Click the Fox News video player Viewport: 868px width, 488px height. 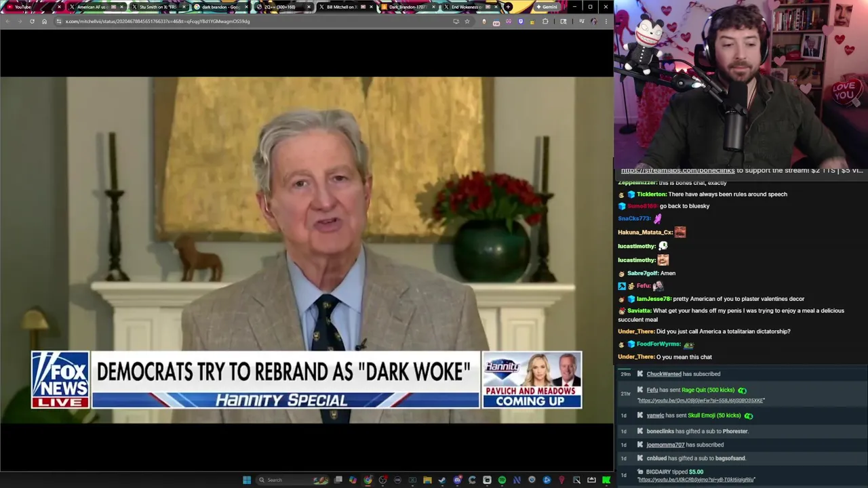(307, 249)
